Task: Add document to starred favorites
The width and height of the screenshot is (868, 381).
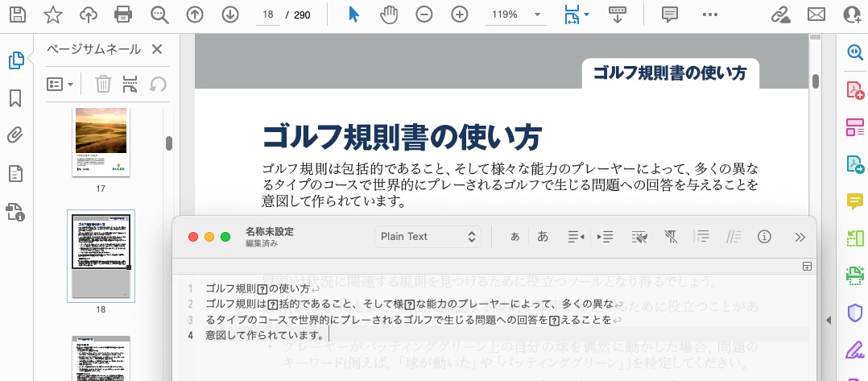Action: tap(52, 14)
